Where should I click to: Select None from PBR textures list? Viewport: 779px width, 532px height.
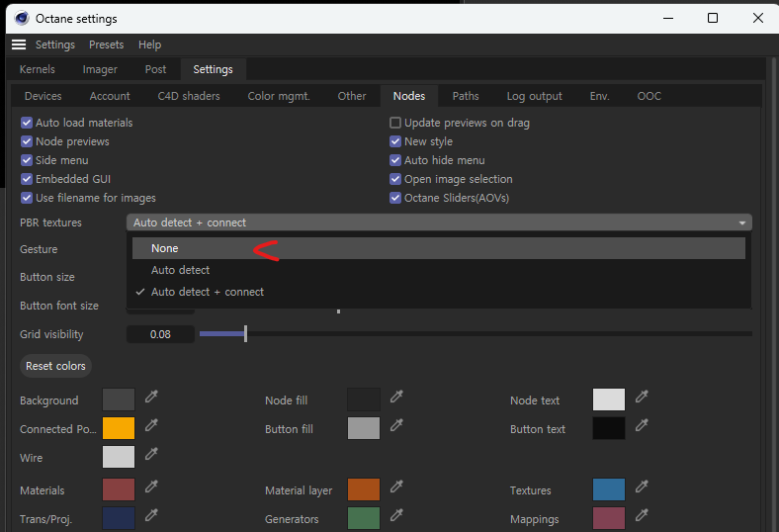click(165, 248)
